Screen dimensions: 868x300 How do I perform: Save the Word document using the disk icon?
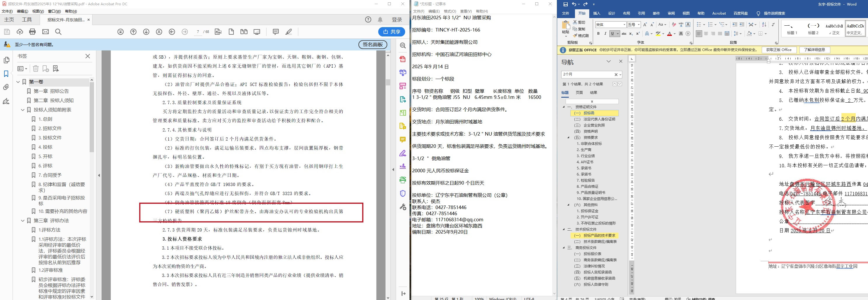(565, 4)
